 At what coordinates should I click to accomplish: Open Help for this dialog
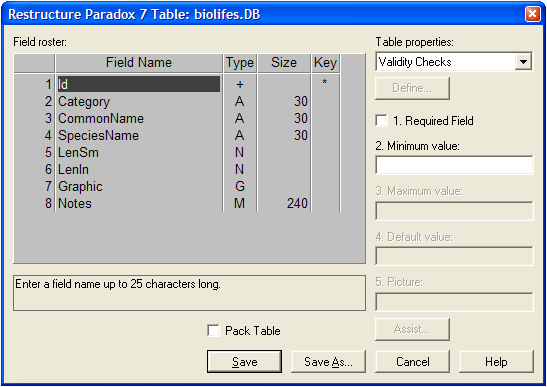coord(496,362)
